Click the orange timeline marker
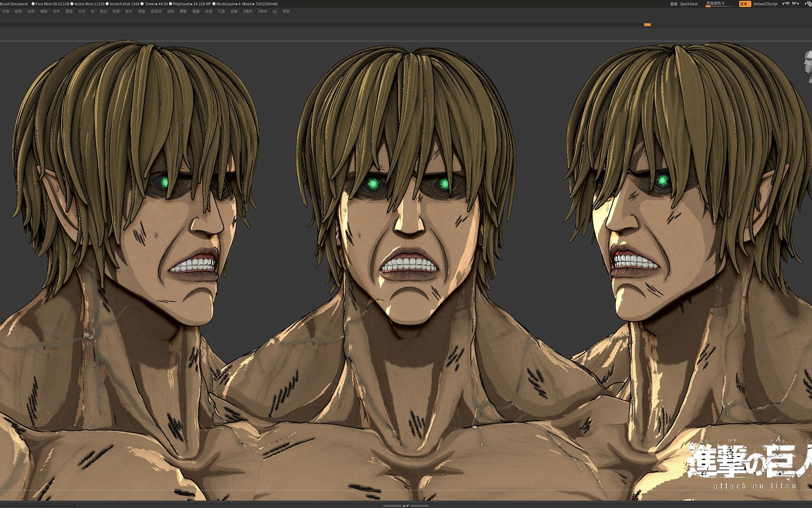The image size is (812, 508). tap(647, 24)
